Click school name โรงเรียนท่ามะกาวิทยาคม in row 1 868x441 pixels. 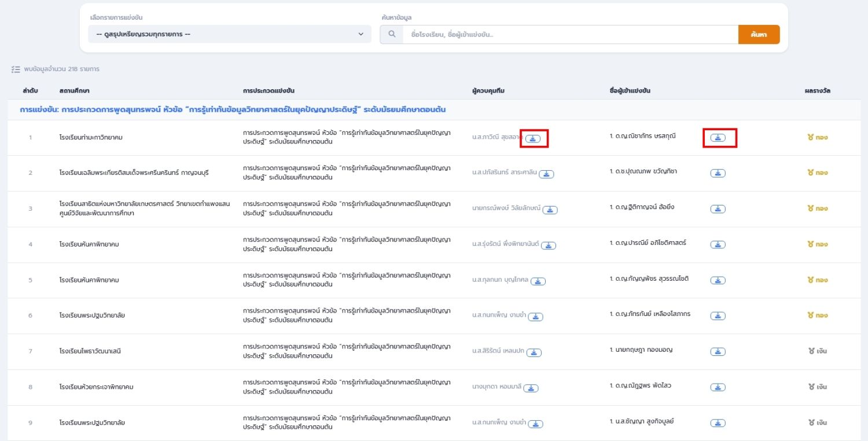point(91,138)
